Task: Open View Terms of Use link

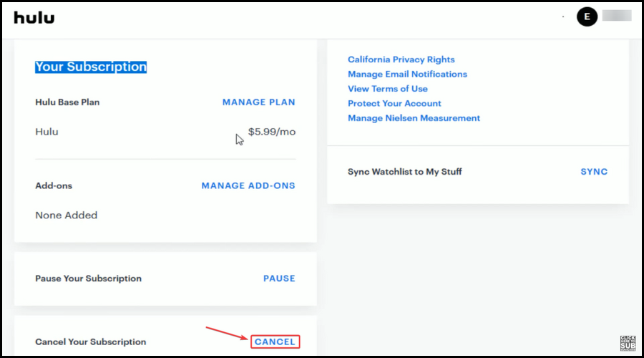Action: [388, 89]
